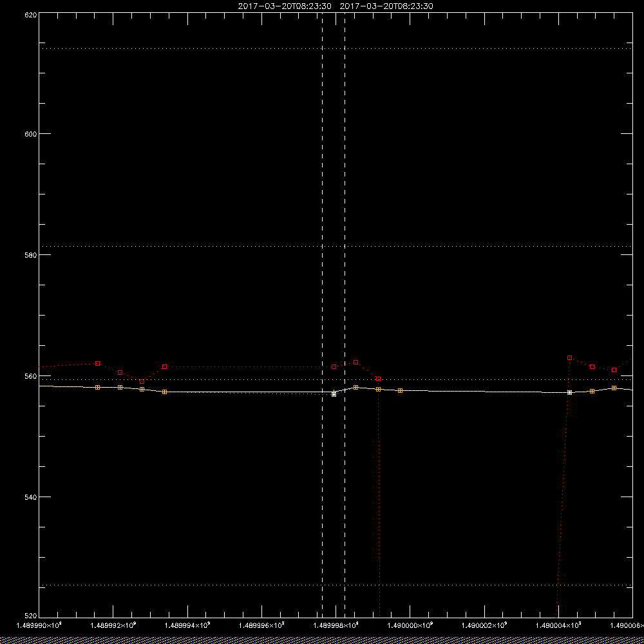This screenshot has height=644, width=644.
Task: Select red square just right of right dashed line
Action: coord(355,362)
